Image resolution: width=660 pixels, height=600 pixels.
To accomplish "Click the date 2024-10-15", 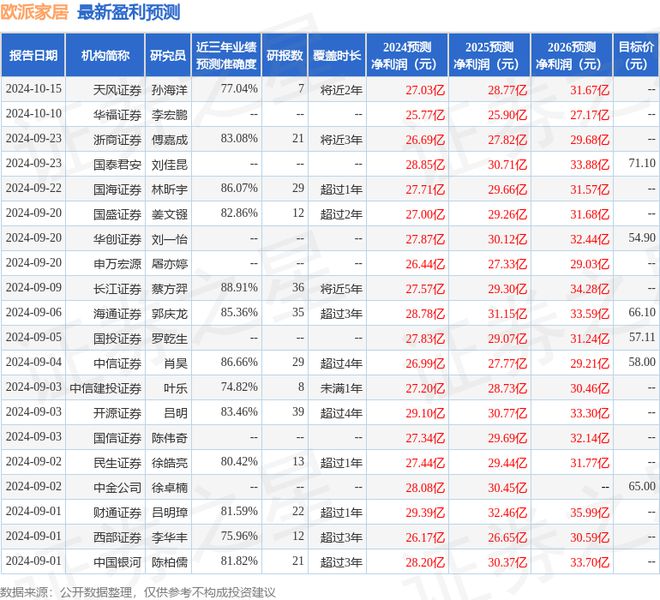I will click(x=34, y=89).
